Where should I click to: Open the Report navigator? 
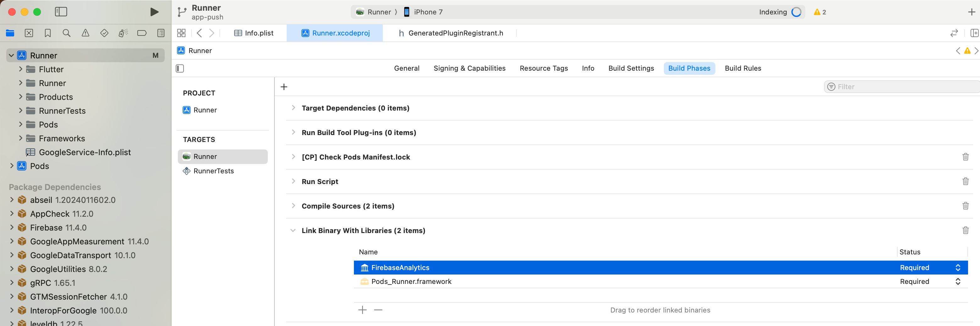click(161, 33)
